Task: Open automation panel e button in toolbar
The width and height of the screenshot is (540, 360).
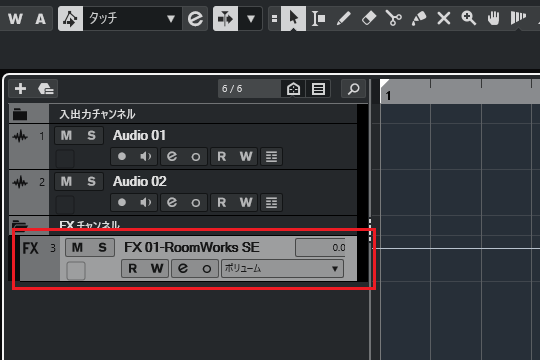Action: click(x=195, y=18)
